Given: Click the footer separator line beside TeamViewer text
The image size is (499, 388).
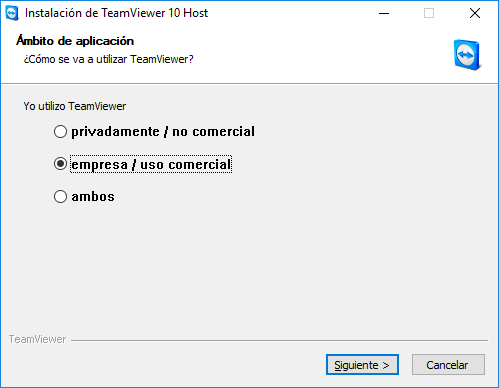Looking at the screenshot, I should tap(279, 340).
